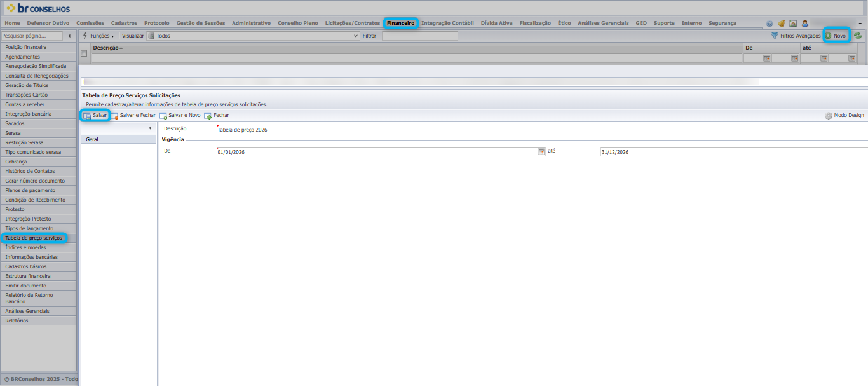Open calendar picker for the De date field
This screenshot has height=386, width=868.
point(541,152)
